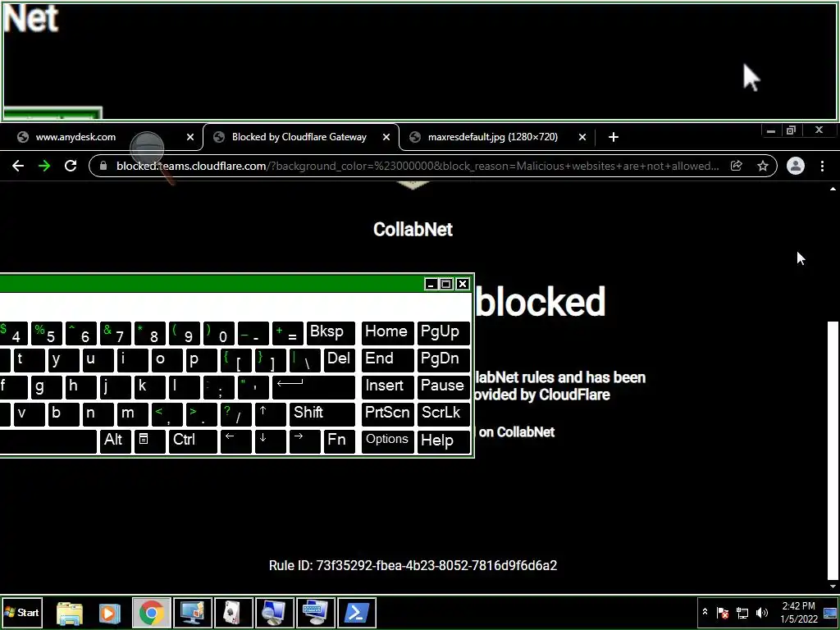Open File Explorer from the taskbar
The image size is (840, 630).
(x=70, y=613)
